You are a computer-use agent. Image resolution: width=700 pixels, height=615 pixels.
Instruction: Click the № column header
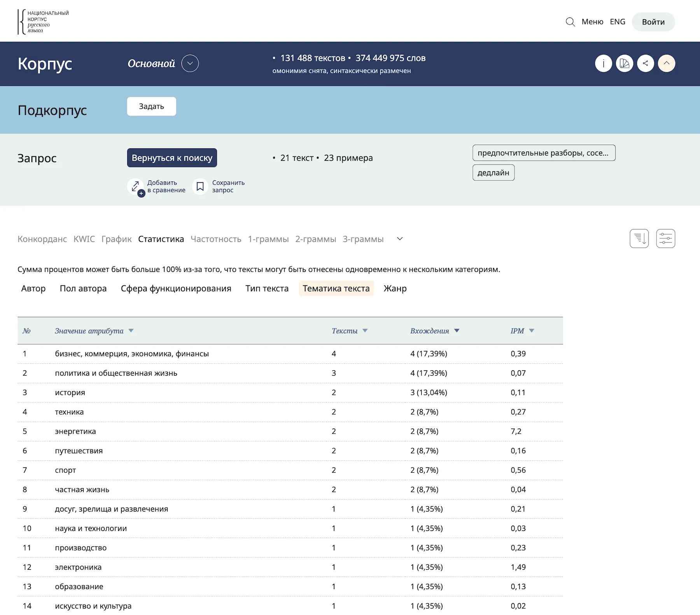(x=26, y=331)
